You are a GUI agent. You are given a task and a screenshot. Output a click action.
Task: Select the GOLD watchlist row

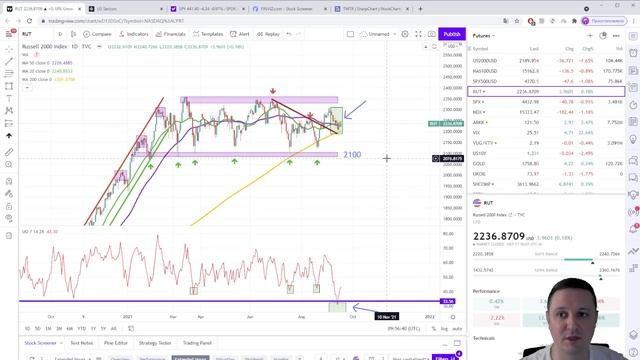tap(546, 164)
